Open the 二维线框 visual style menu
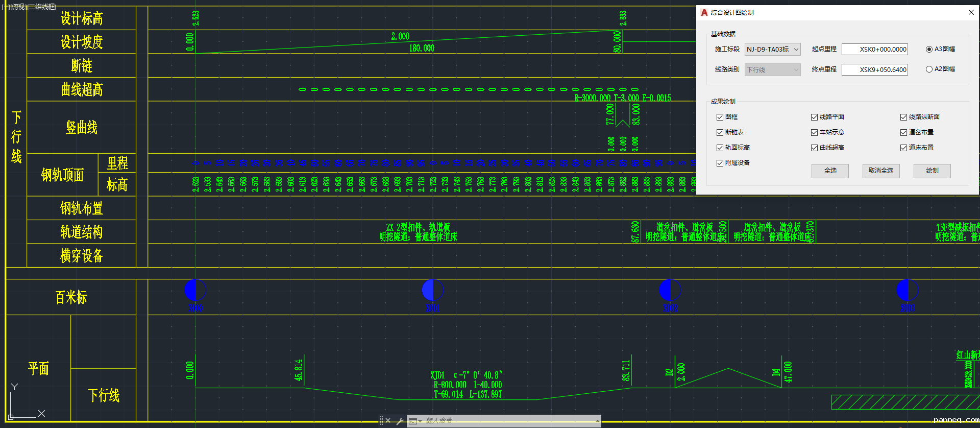This screenshot has width=980, height=428. pos(42,7)
